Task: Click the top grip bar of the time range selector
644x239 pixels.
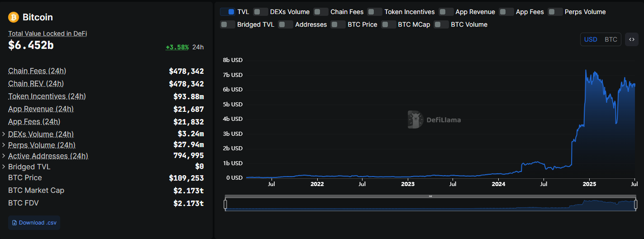Action: pos(430,196)
